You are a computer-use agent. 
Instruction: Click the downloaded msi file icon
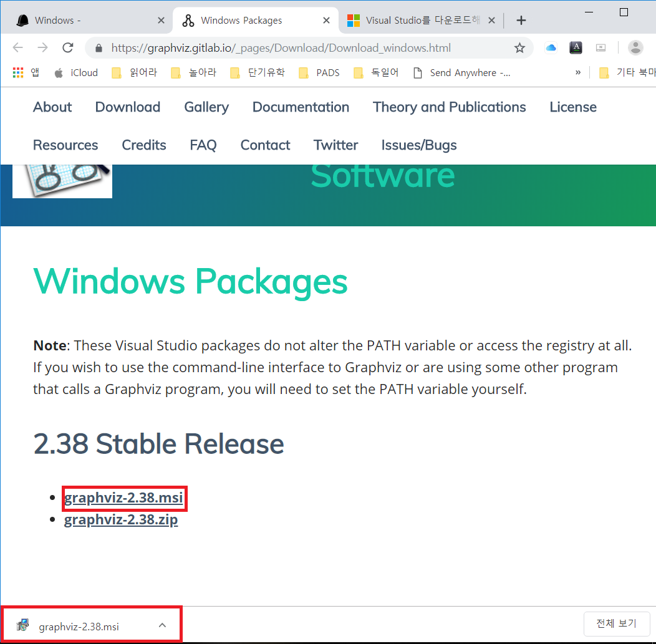[22, 625]
